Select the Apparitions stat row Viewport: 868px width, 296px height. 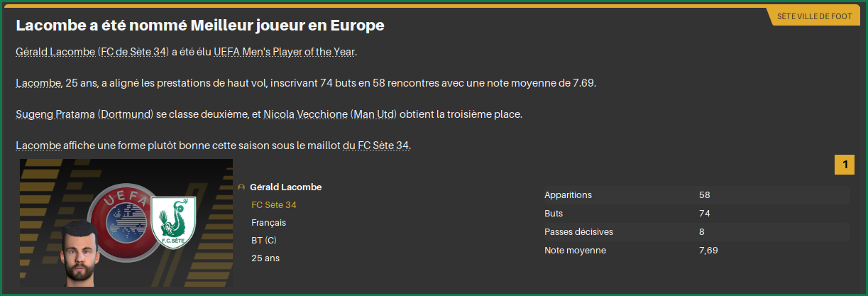pyautogui.click(x=694, y=195)
